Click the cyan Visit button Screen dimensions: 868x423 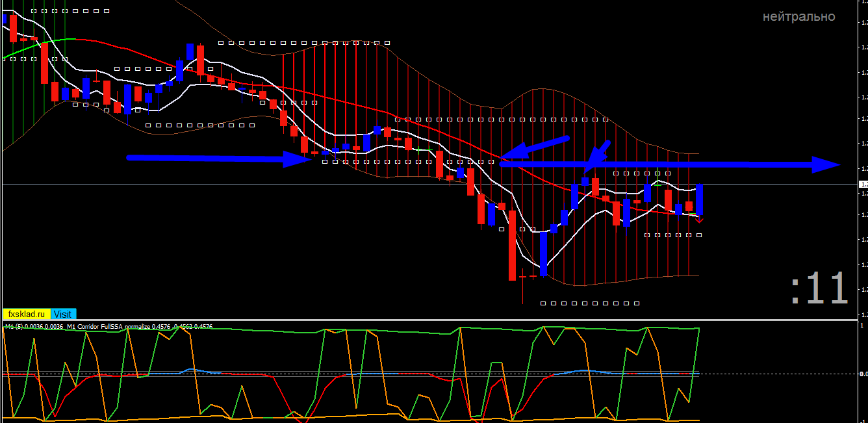pos(63,314)
